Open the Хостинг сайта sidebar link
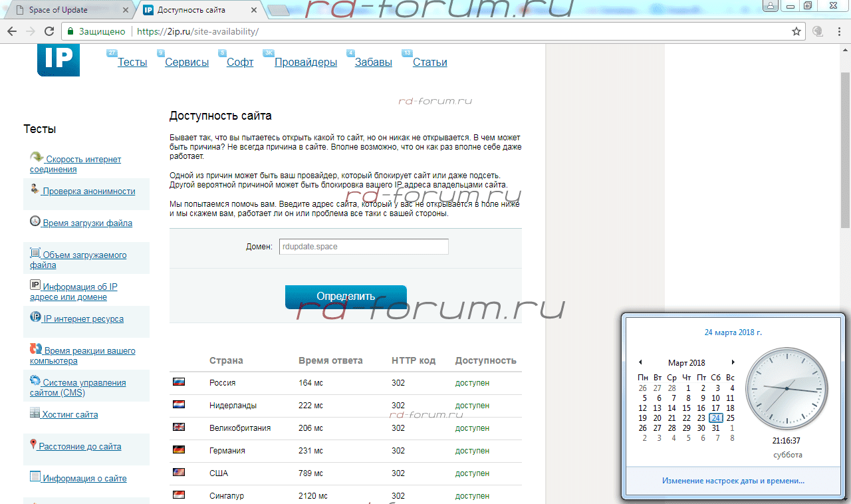This screenshot has width=851, height=504. point(70,415)
